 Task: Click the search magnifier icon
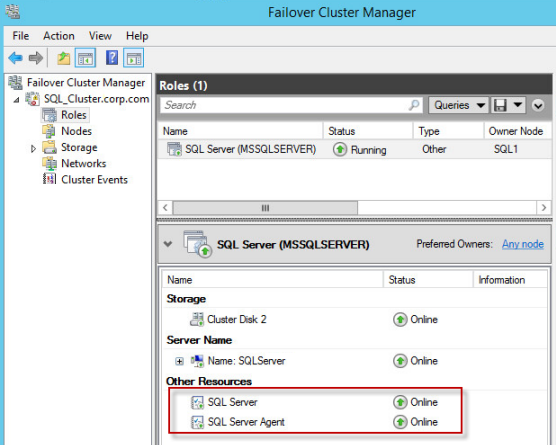(x=413, y=105)
